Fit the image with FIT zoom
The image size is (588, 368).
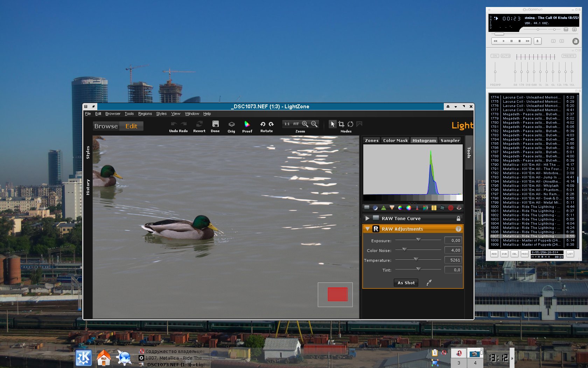296,124
